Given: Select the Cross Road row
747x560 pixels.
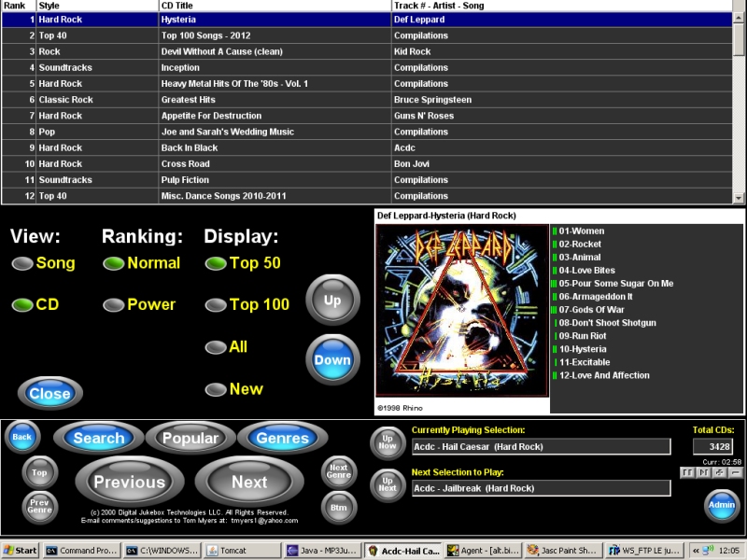Looking at the screenshot, I should pyautogui.click(x=367, y=164).
